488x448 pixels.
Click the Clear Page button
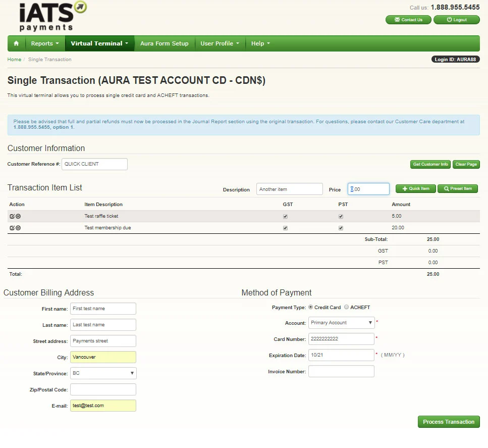tap(466, 164)
